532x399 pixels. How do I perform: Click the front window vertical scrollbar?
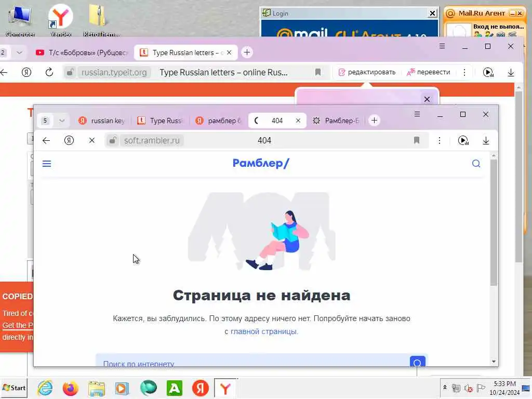click(x=494, y=222)
